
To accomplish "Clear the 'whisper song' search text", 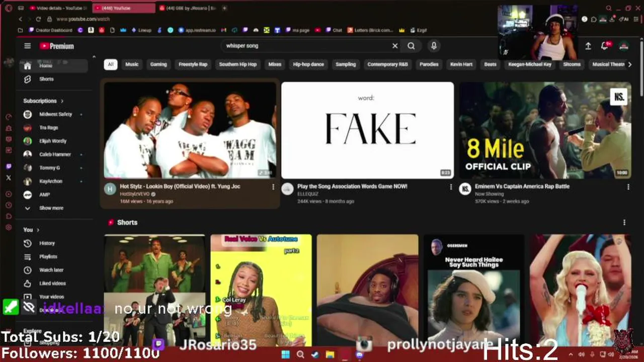I will coord(395,46).
